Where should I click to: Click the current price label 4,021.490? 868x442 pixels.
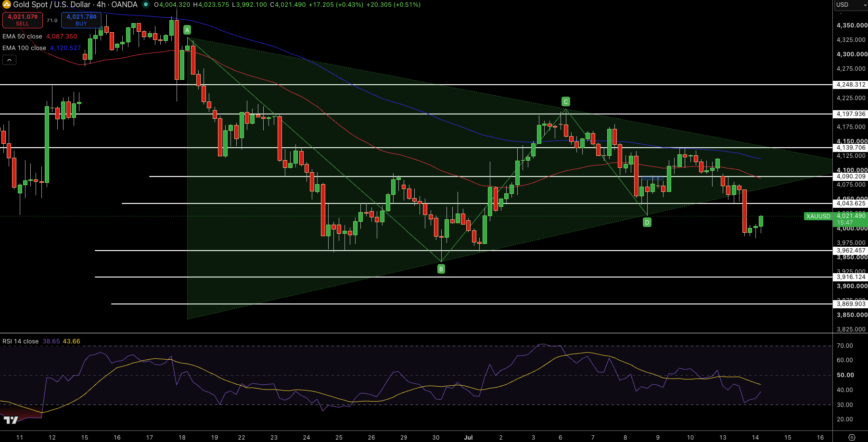(x=851, y=216)
